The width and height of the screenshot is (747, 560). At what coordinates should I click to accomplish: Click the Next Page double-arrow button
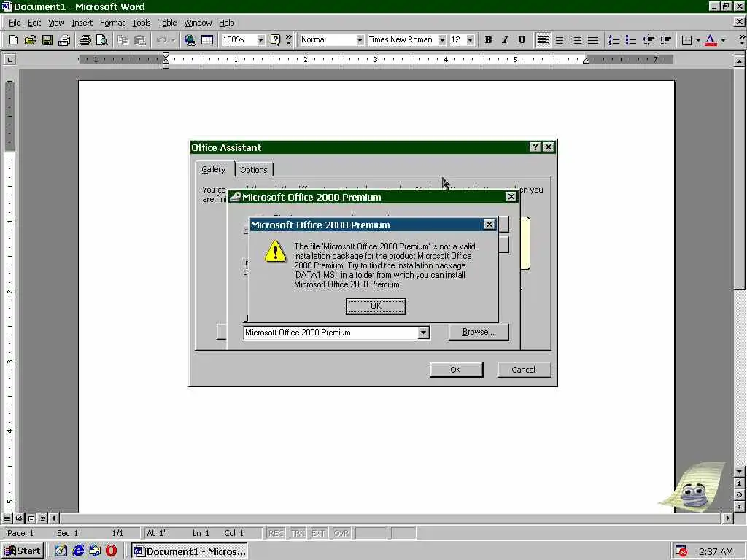click(x=739, y=507)
